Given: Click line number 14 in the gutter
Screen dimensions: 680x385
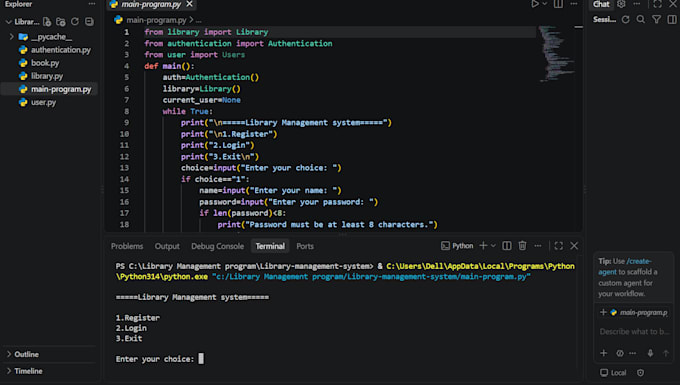Looking at the screenshot, I should click(x=124, y=179).
